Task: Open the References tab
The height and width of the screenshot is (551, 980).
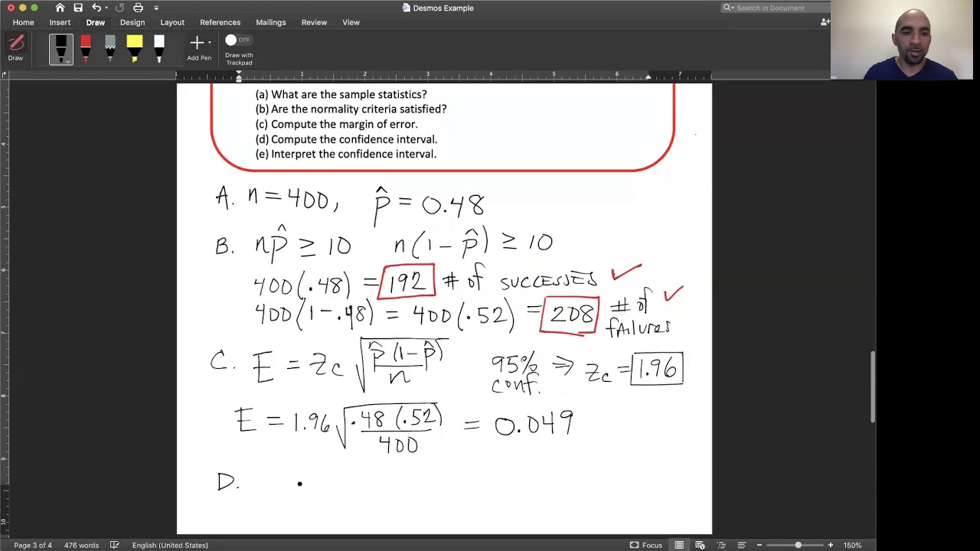Action: (x=220, y=22)
